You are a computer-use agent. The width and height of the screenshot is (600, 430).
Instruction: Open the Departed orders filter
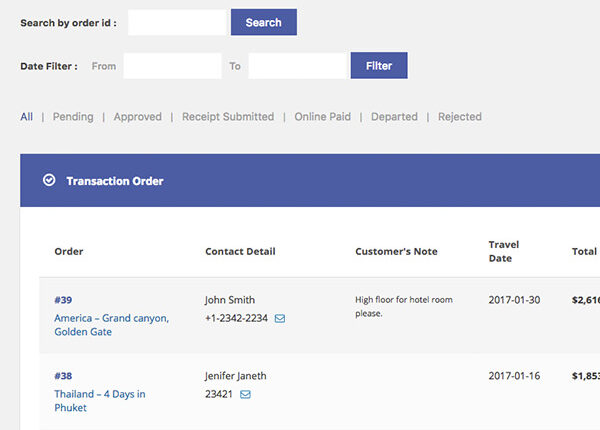click(394, 117)
